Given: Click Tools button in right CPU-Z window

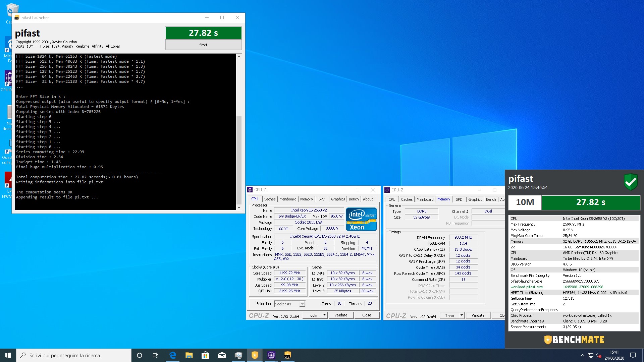Looking at the screenshot, I should click(x=449, y=316).
